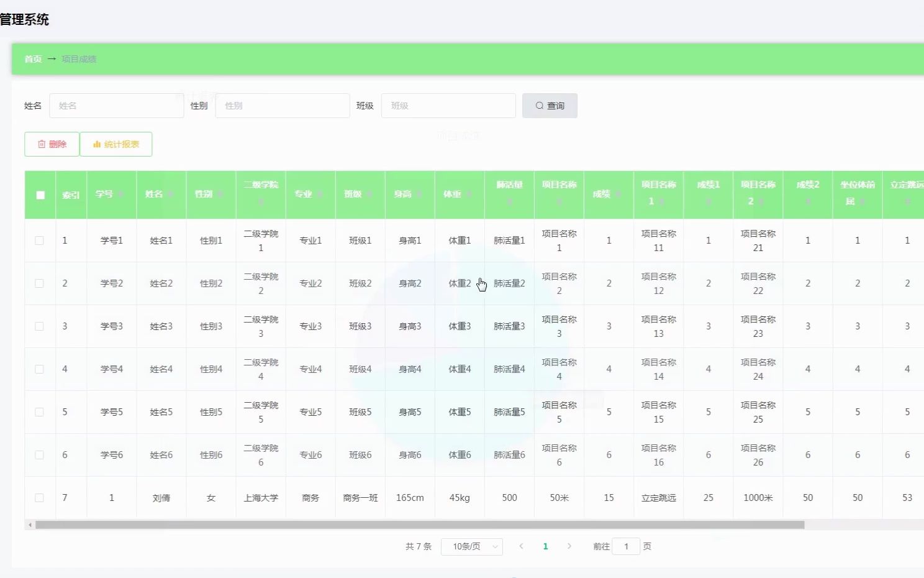Click the cell 专业6
This screenshot has width=924, height=578.
point(310,455)
